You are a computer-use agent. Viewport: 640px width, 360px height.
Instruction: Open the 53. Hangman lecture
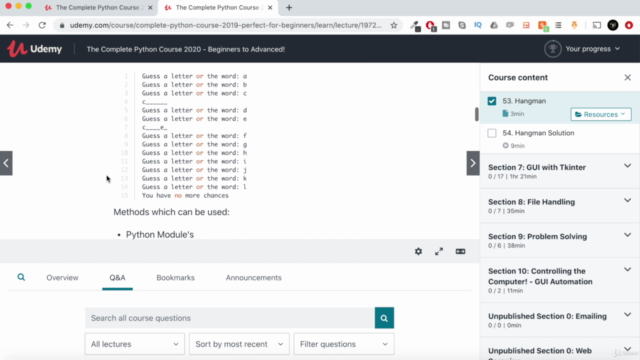524,101
